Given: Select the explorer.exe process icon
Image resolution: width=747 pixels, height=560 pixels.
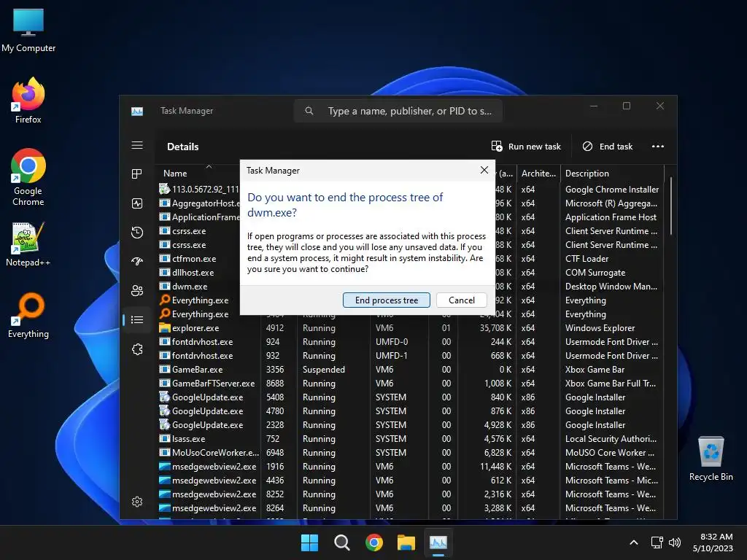Looking at the screenshot, I should click(x=164, y=327).
